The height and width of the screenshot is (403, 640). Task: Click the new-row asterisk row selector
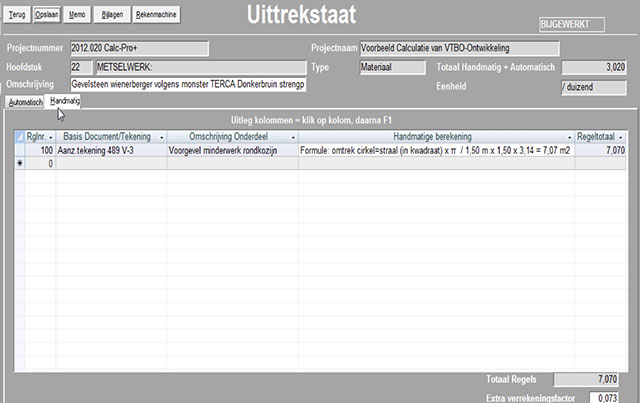[x=16, y=162]
